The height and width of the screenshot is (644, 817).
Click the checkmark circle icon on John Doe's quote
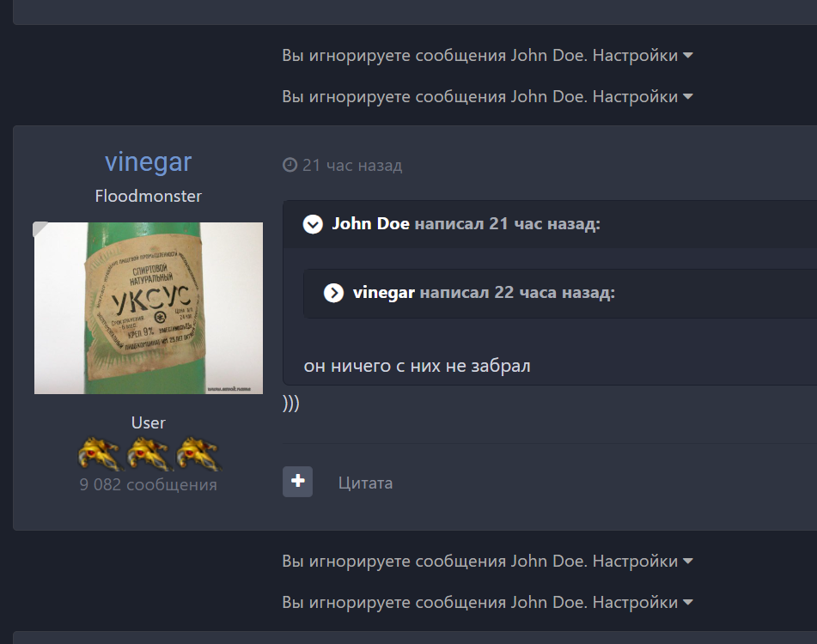tap(311, 224)
